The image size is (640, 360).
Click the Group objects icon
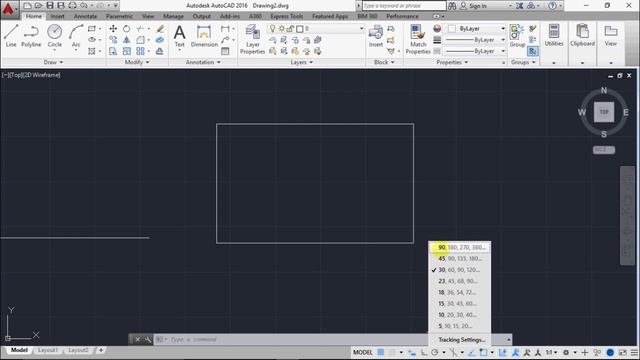pos(517,36)
